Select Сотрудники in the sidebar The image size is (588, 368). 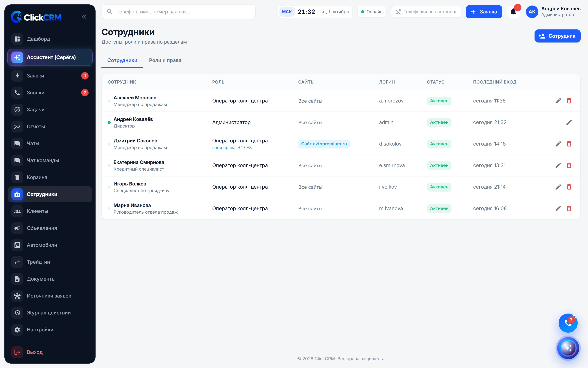50,194
